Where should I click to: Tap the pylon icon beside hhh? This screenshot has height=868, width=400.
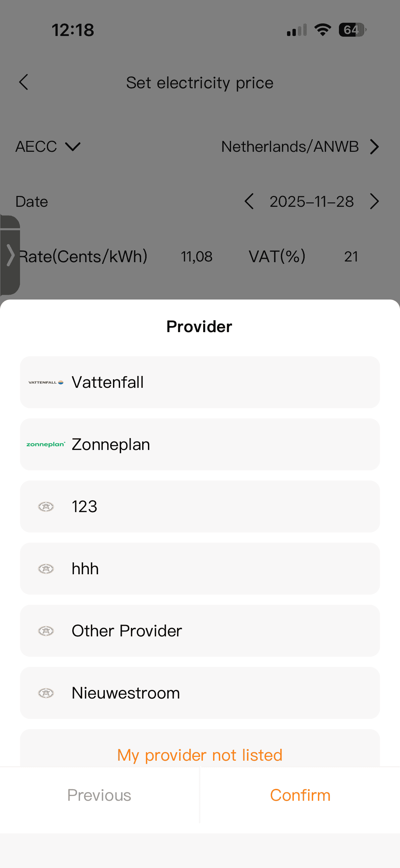tap(46, 569)
